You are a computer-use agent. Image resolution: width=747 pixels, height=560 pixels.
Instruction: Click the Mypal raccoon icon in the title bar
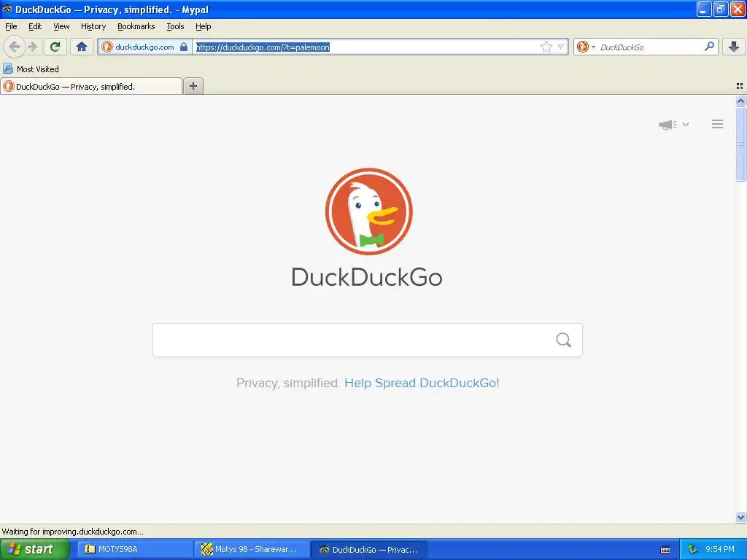7,9
